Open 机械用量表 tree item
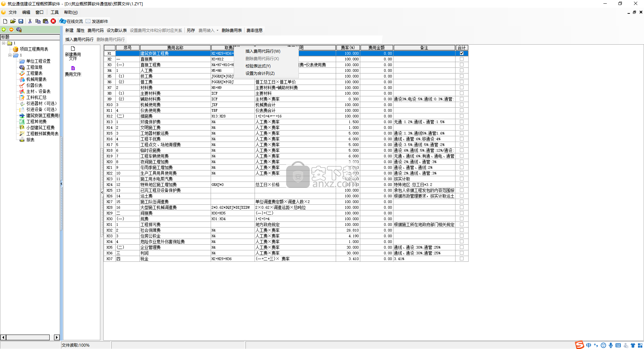644x349 pixels. pyautogui.click(x=36, y=79)
